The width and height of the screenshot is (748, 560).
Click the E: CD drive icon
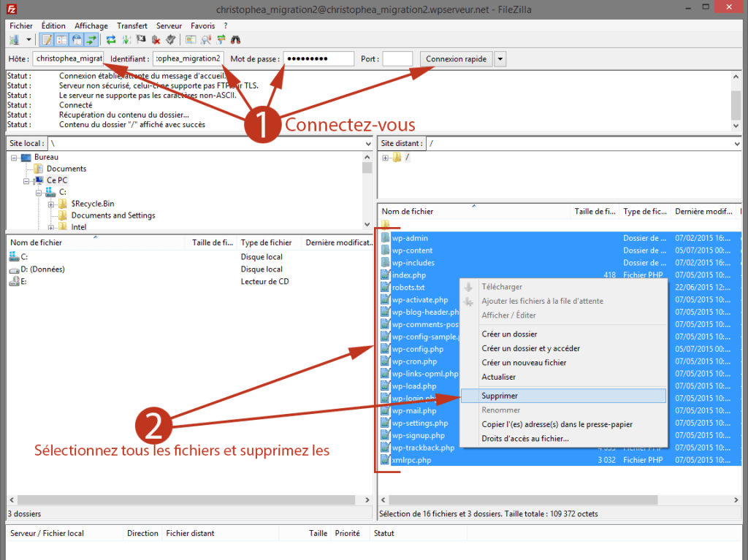coord(14,281)
